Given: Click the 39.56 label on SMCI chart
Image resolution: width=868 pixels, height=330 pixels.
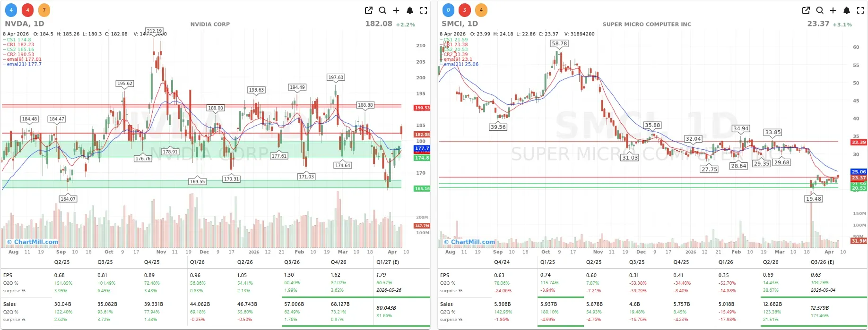Looking at the screenshot, I should [498, 127].
